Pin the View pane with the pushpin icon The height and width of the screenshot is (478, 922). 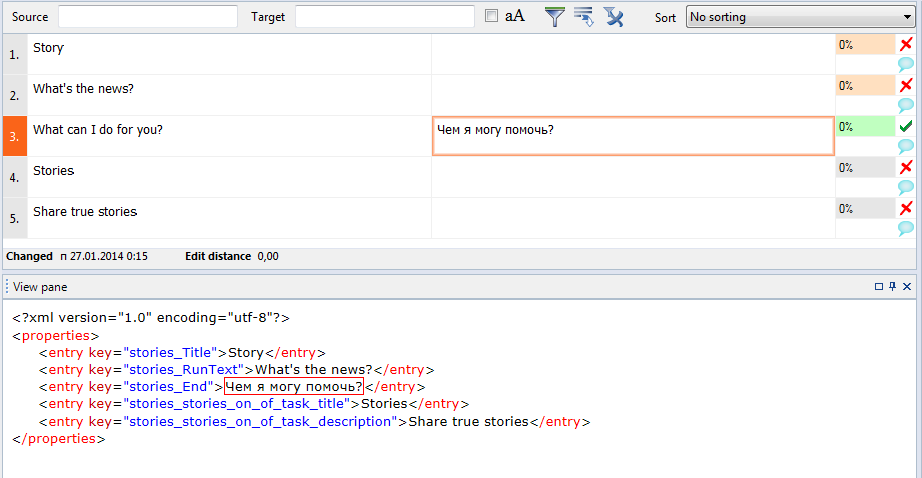coord(893,287)
